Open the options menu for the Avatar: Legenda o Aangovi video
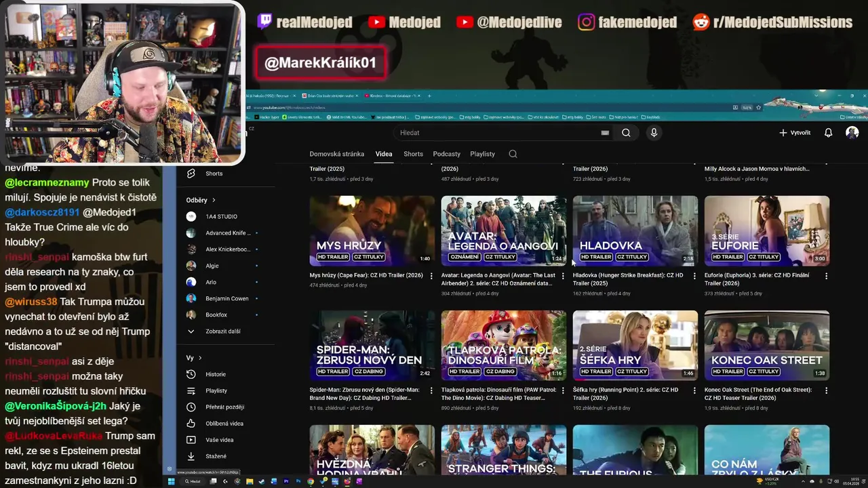Screen dimensions: 868x488 pyautogui.click(x=563, y=276)
